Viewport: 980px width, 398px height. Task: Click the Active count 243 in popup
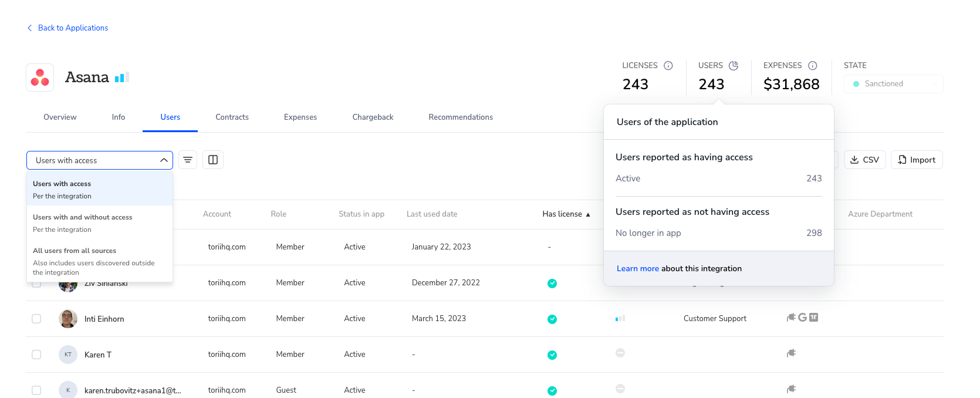click(814, 178)
